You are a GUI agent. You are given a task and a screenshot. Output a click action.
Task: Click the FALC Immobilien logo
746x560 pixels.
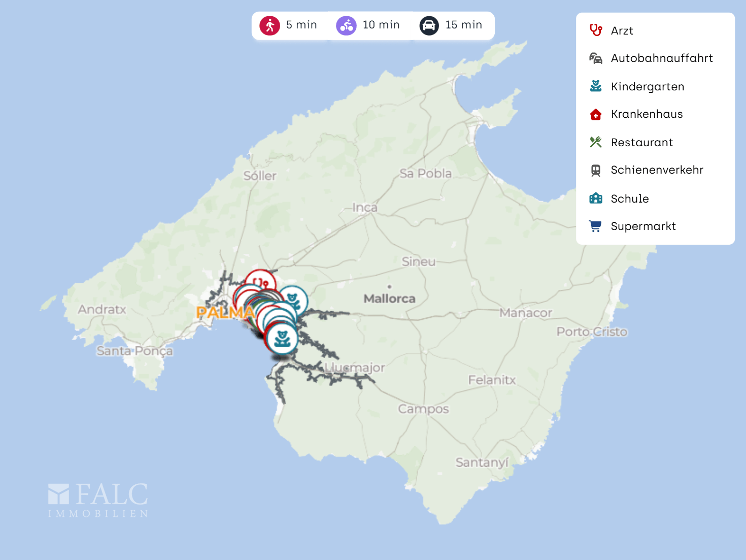tap(98, 500)
